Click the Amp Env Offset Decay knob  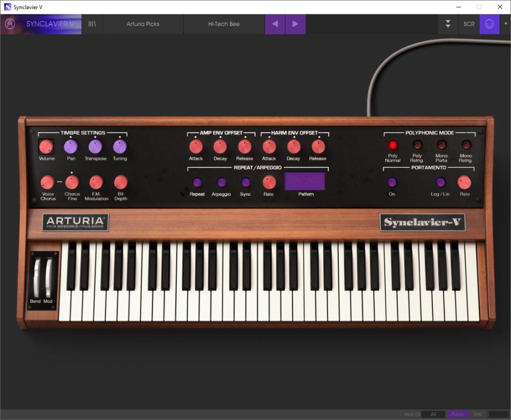[220, 147]
